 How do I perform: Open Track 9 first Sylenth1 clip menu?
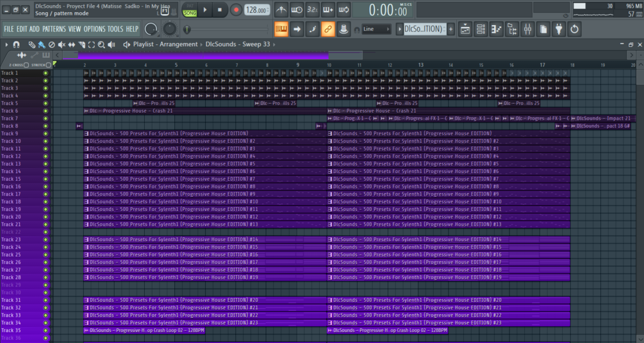87,133
